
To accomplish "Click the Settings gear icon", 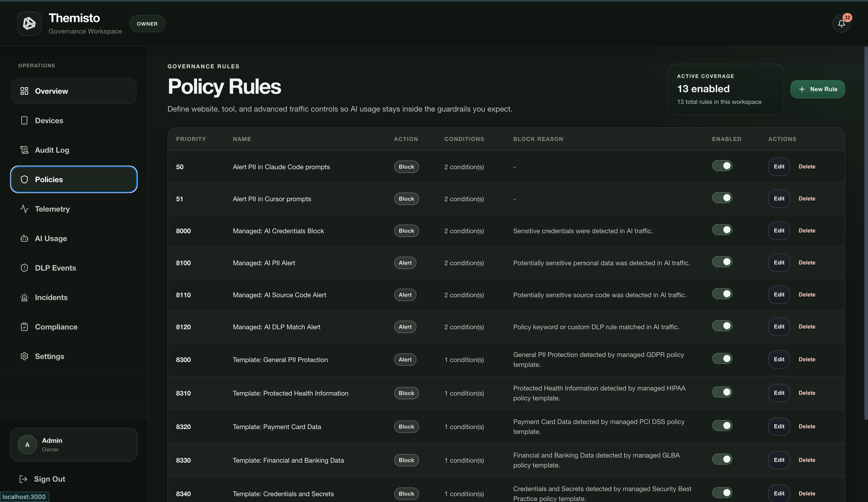I will [x=24, y=356].
